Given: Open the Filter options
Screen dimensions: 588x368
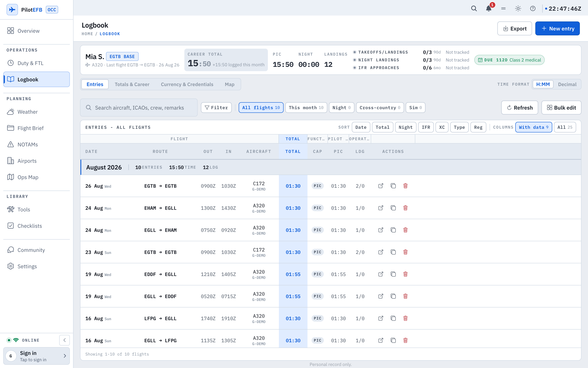Looking at the screenshot, I should tap(216, 108).
